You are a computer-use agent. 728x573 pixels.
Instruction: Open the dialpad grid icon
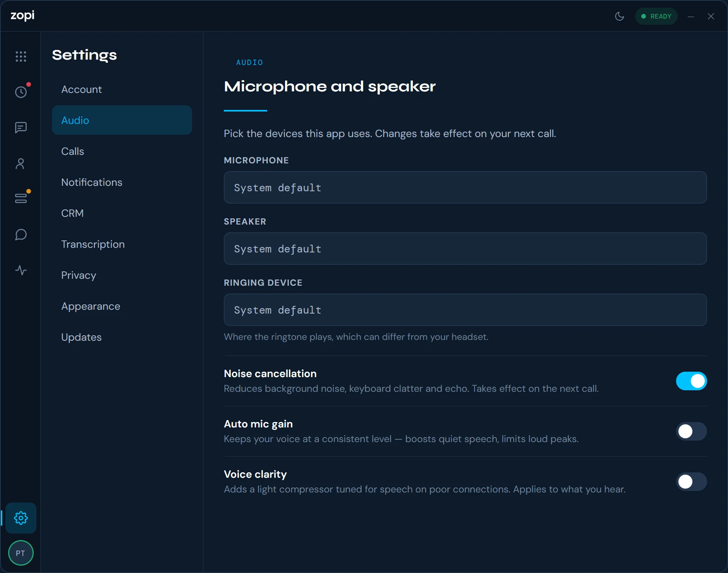point(21,57)
